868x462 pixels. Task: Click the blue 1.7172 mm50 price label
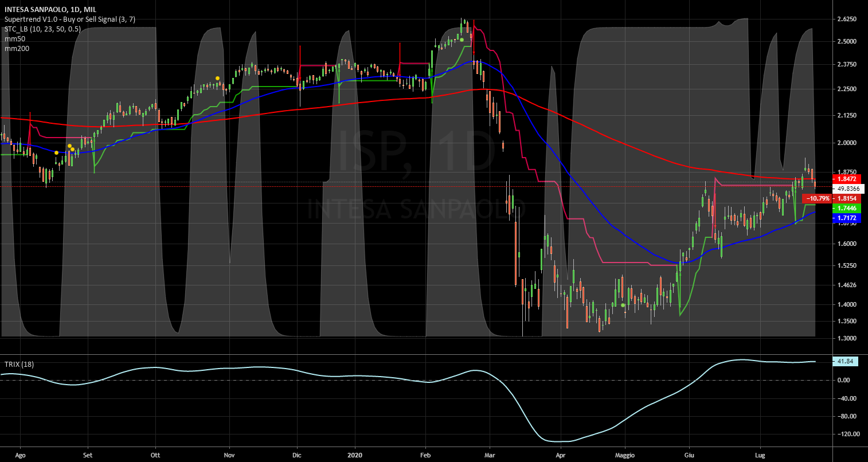(846, 218)
